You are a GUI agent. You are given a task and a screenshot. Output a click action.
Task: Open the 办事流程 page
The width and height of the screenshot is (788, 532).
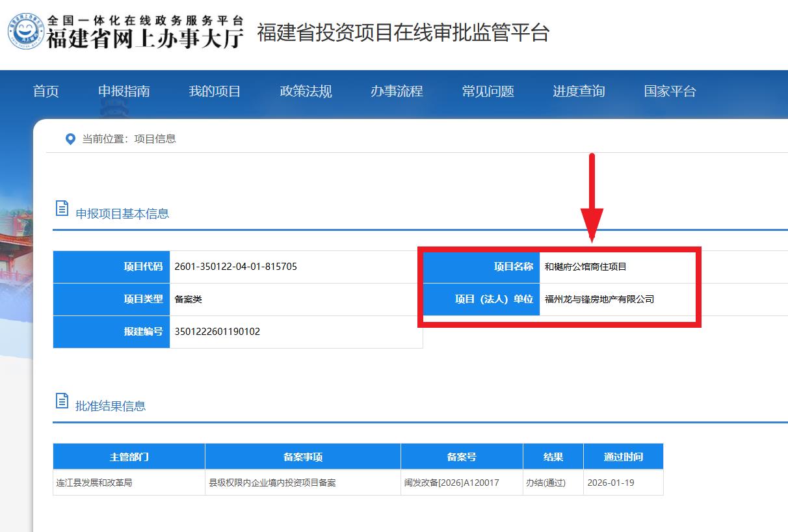coord(397,91)
